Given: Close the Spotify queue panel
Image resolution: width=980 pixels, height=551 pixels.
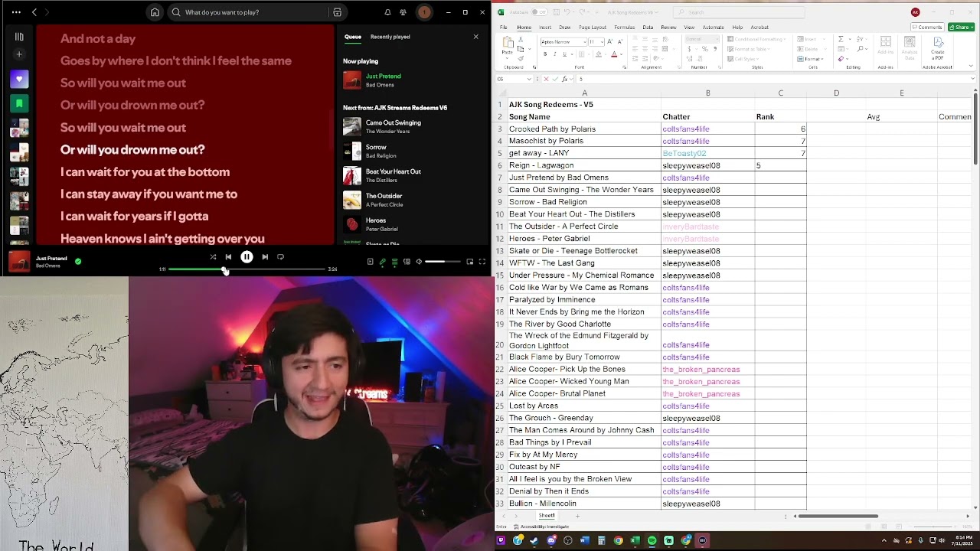Looking at the screenshot, I should tap(475, 37).
